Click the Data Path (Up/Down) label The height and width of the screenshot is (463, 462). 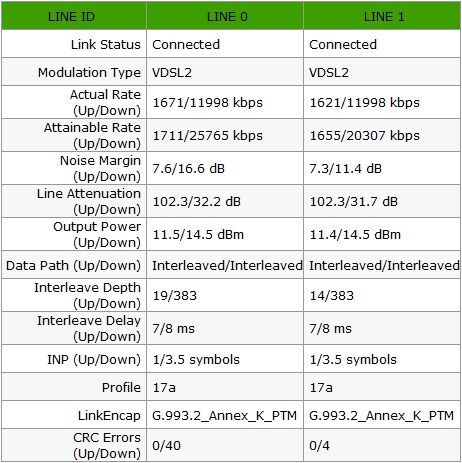coord(73,265)
